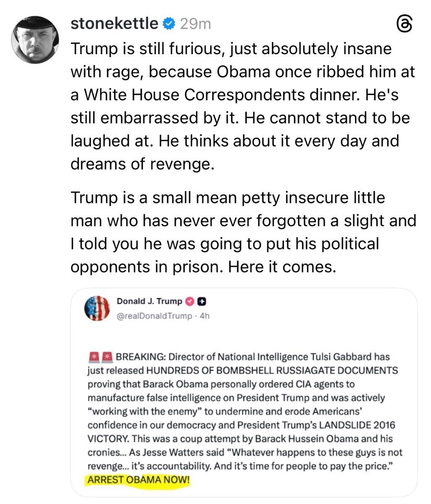431x504 pixels.
Task: Click the second red siren emoji before BREAKING
Action: (x=107, y=357)
